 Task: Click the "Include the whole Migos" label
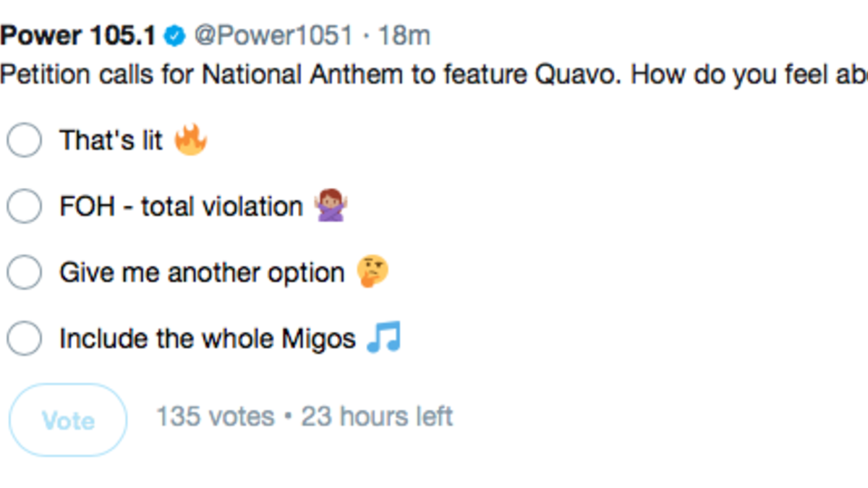tap(208, 339)
